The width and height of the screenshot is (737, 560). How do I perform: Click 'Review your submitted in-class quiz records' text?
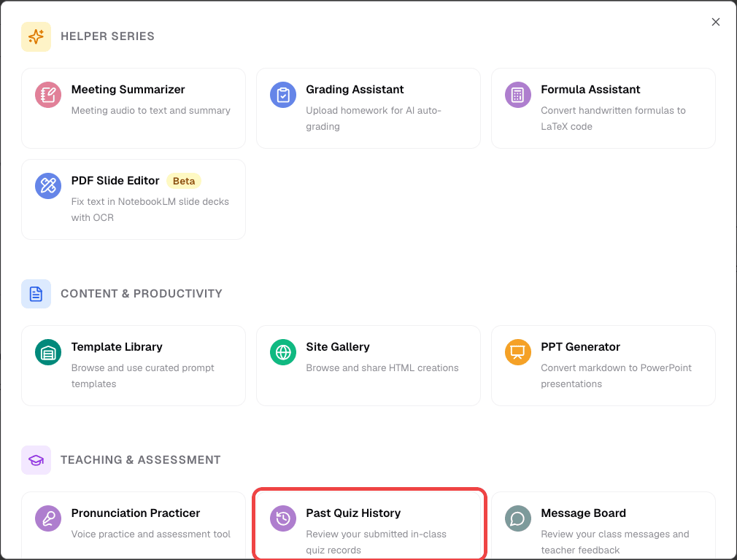(x=376, y=542)
